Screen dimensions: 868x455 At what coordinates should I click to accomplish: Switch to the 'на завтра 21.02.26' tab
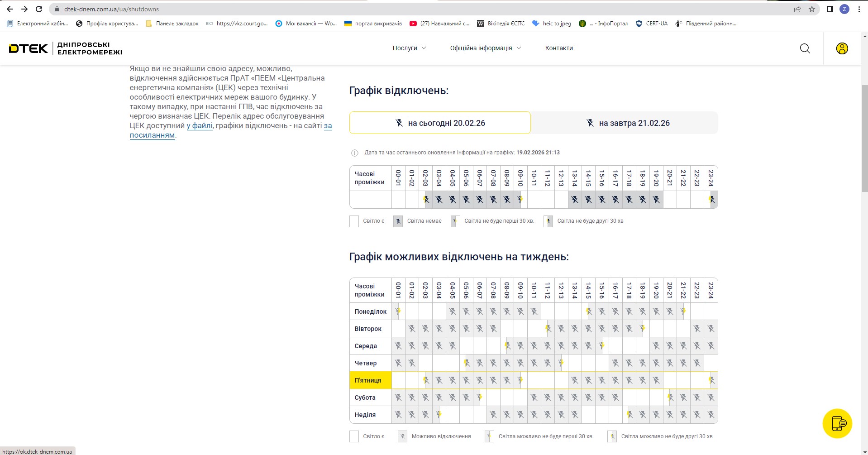pyautogui.click(x=625, y=123)
